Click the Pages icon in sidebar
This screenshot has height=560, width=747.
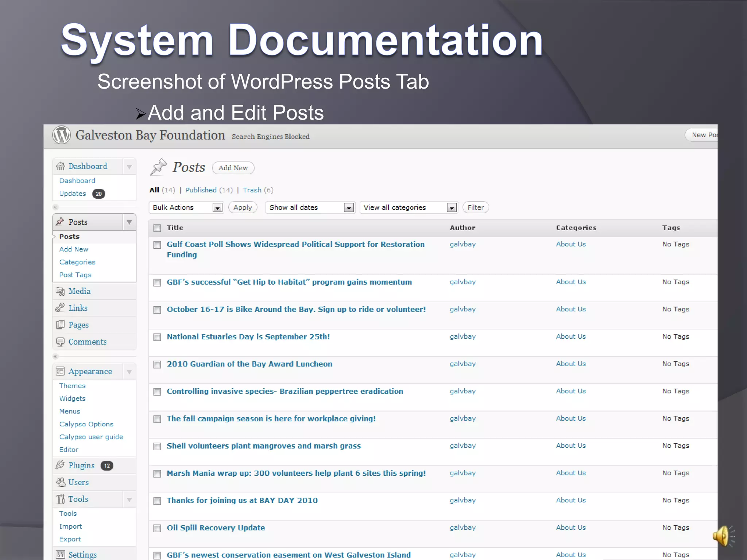coord(60,324)
